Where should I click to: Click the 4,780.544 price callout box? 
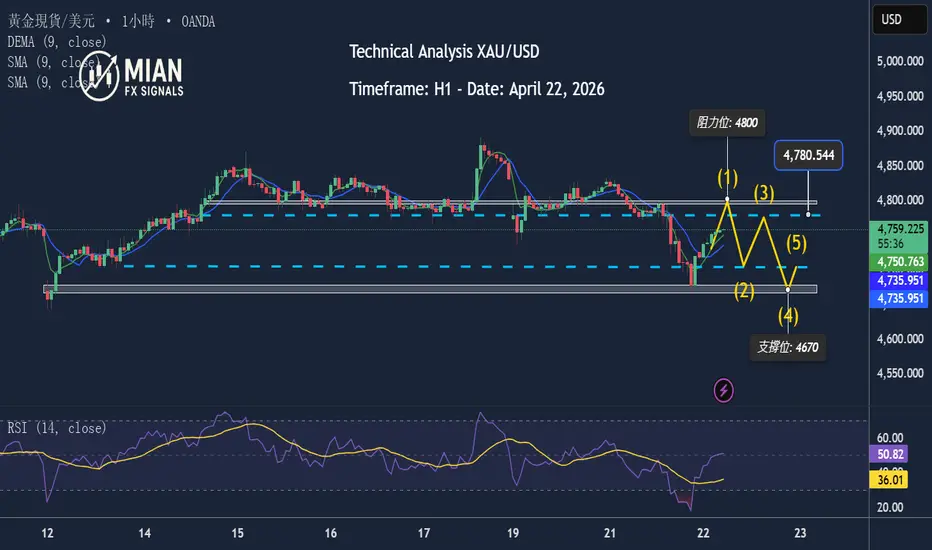(x=808, y=155)
